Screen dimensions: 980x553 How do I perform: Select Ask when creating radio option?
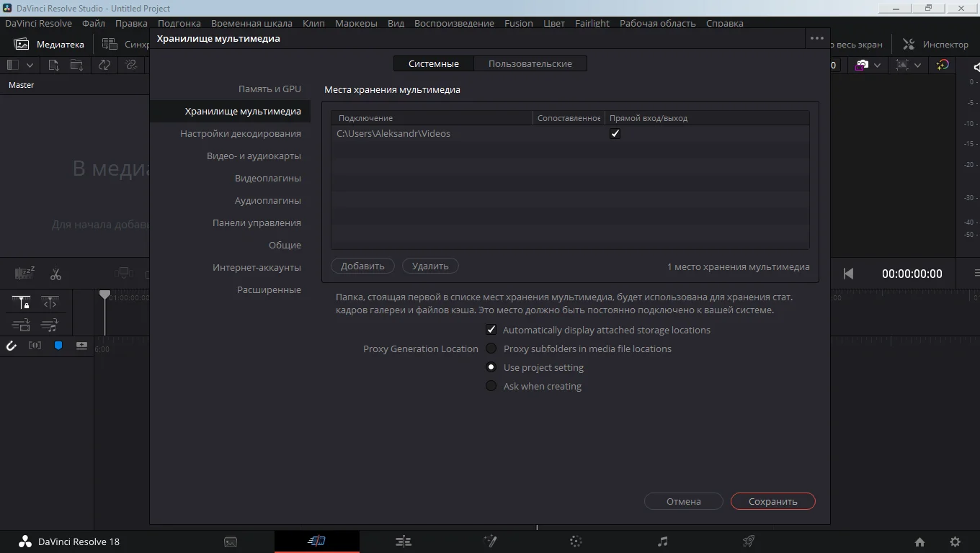coord(491,386)
